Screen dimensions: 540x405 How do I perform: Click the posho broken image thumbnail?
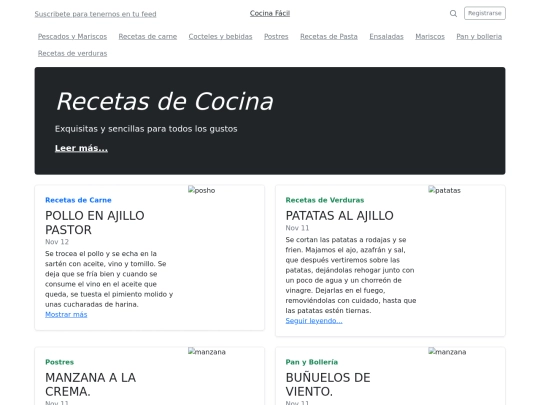click(x=201, y=190)
